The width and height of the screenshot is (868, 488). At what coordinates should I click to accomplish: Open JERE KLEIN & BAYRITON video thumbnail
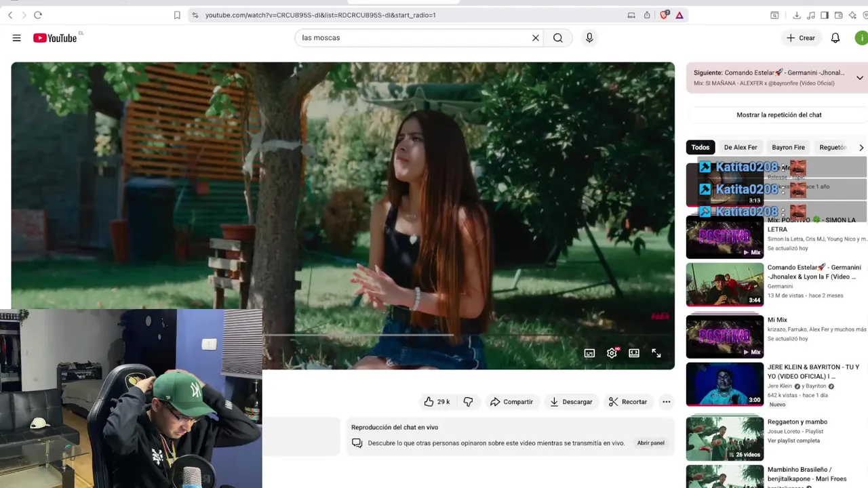(725, 384)
